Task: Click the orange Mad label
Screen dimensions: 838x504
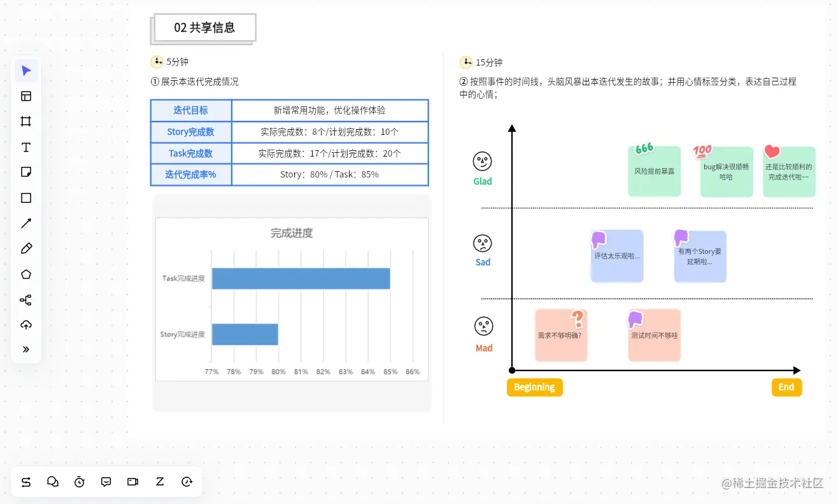Action: click(x=484, y=348)
